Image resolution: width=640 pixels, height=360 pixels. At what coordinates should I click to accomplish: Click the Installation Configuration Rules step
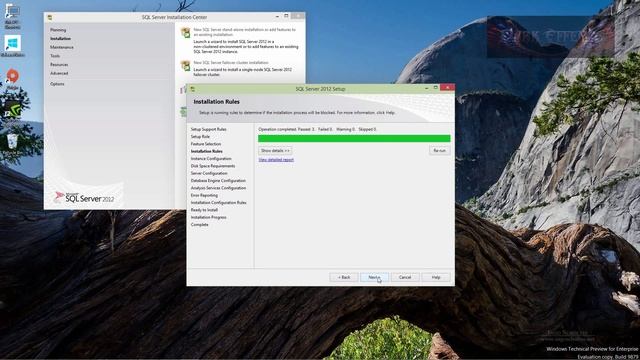[219, 203]
